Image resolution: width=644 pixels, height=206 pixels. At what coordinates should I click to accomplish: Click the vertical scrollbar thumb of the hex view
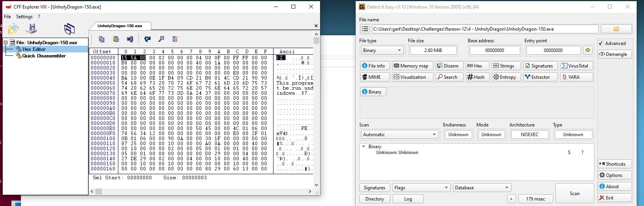tap(317, 41)
